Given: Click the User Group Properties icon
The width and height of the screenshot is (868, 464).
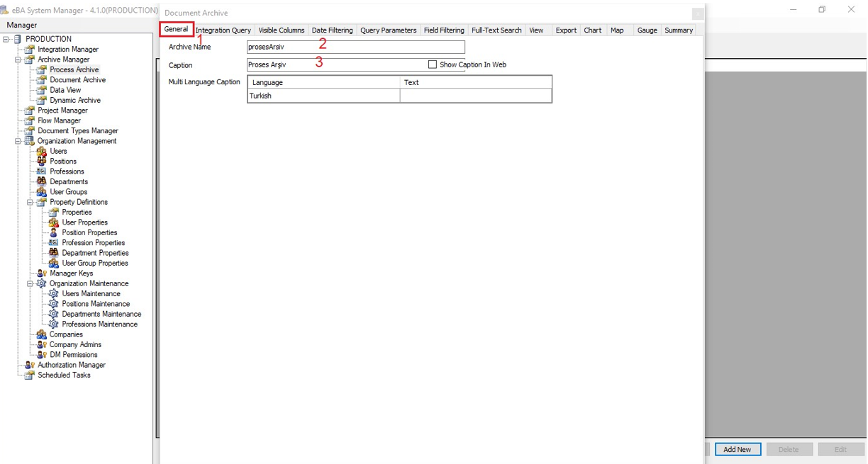Looking at the screenshot, I should coord(54,263).
